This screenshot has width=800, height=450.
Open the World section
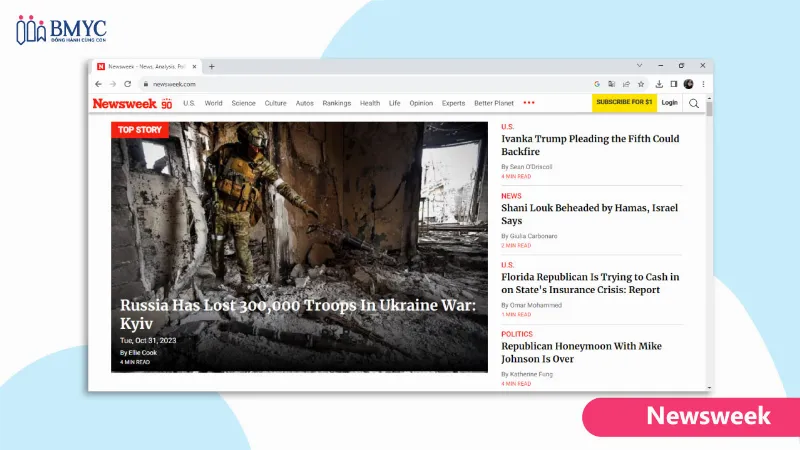tap(213, 103)
